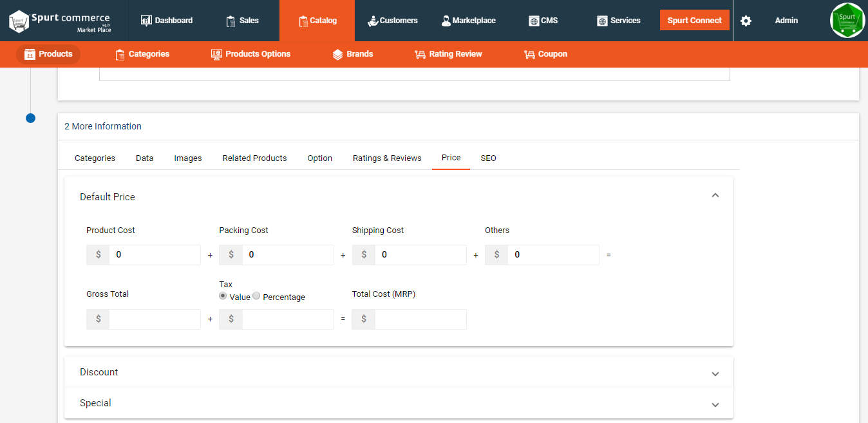Switch to the Data tab

tap(144, 158)
